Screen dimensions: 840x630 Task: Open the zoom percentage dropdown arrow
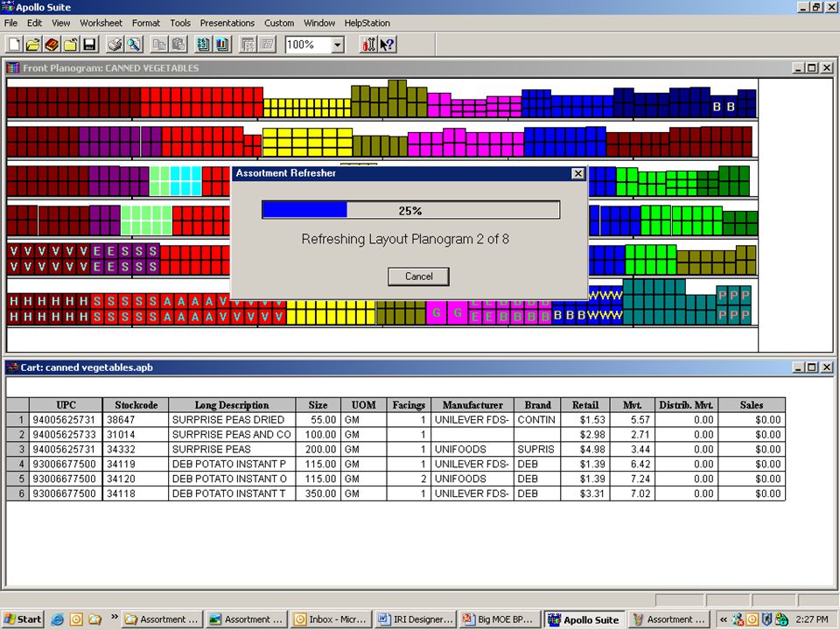click(337, 45)
